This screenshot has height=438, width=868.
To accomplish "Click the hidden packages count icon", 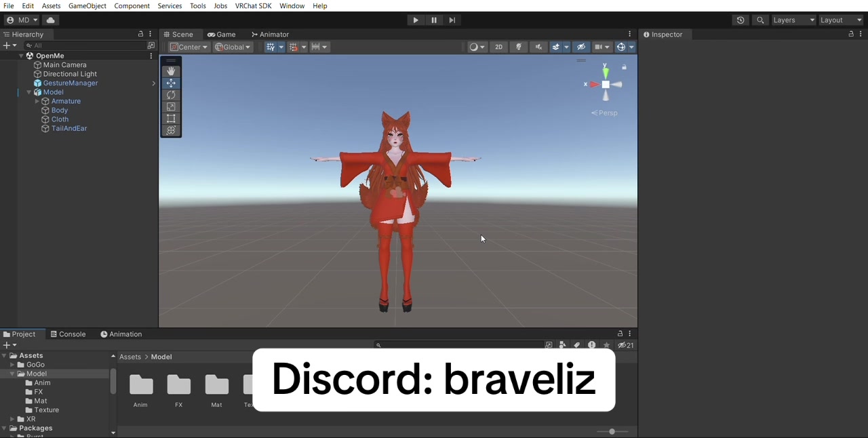I will [x=626, y=345].
